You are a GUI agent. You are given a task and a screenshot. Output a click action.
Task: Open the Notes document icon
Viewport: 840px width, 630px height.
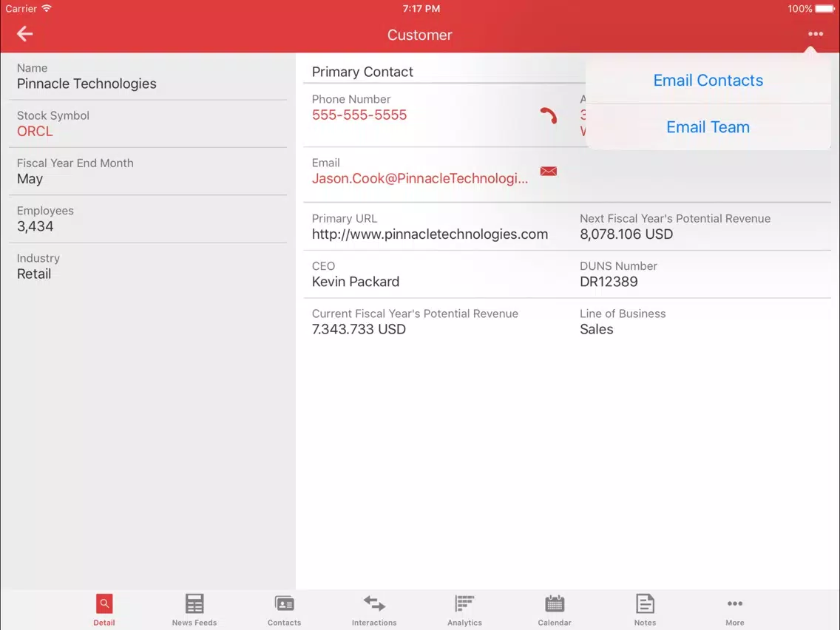(x=645, y=603)
